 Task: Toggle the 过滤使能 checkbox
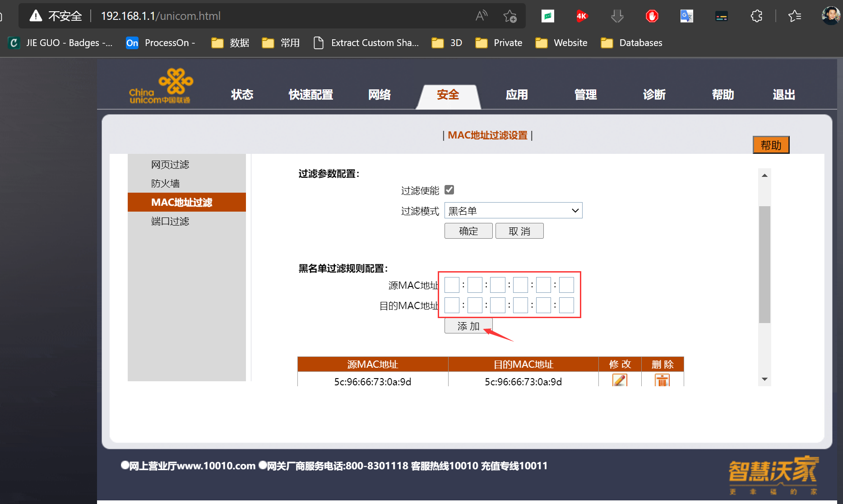(x=449, y=190)
